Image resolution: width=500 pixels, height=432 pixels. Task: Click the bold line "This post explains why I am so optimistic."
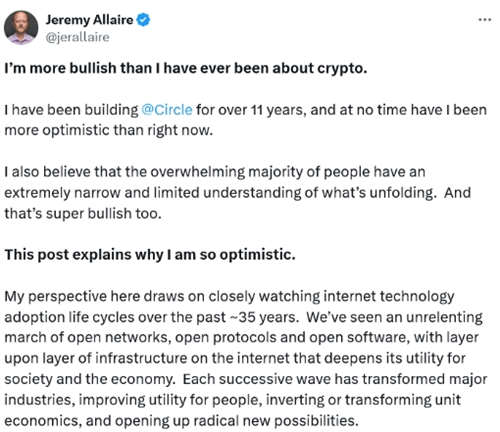pyautogui.click(x=150, y=255)
